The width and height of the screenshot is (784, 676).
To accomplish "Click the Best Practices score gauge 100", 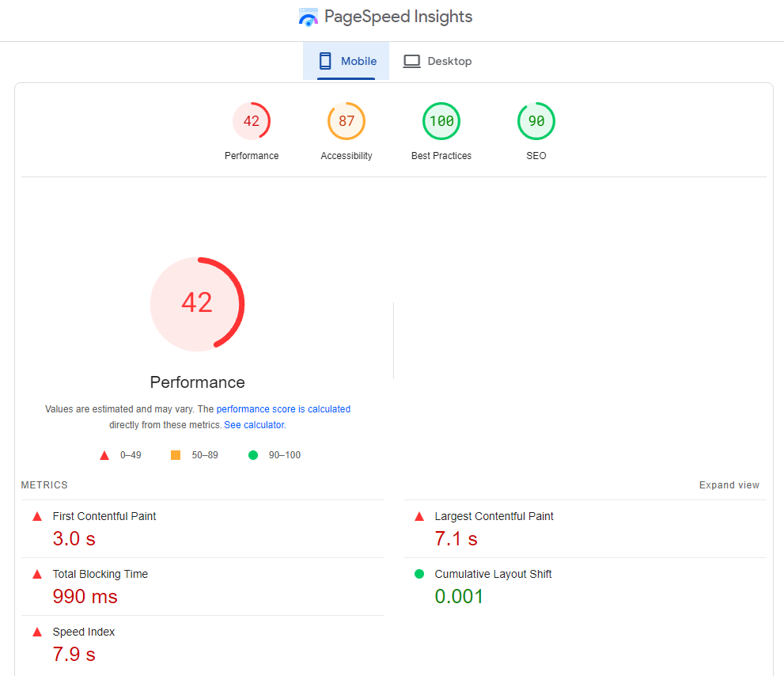I will click(x=441, y=121).
